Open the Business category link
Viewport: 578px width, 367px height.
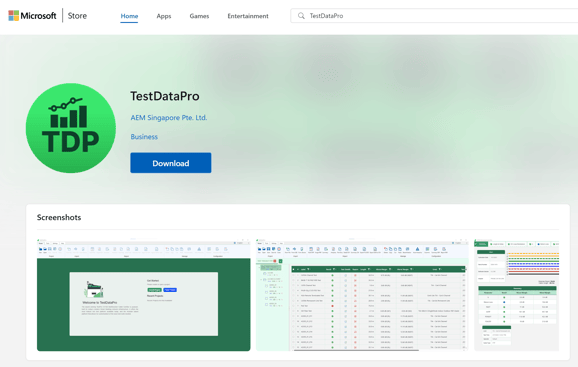144,137
